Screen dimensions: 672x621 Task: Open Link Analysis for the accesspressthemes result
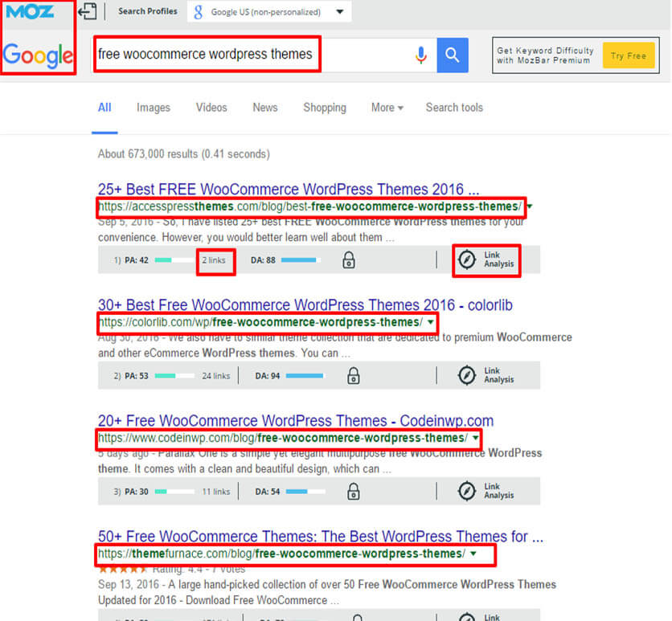point(486,259)
